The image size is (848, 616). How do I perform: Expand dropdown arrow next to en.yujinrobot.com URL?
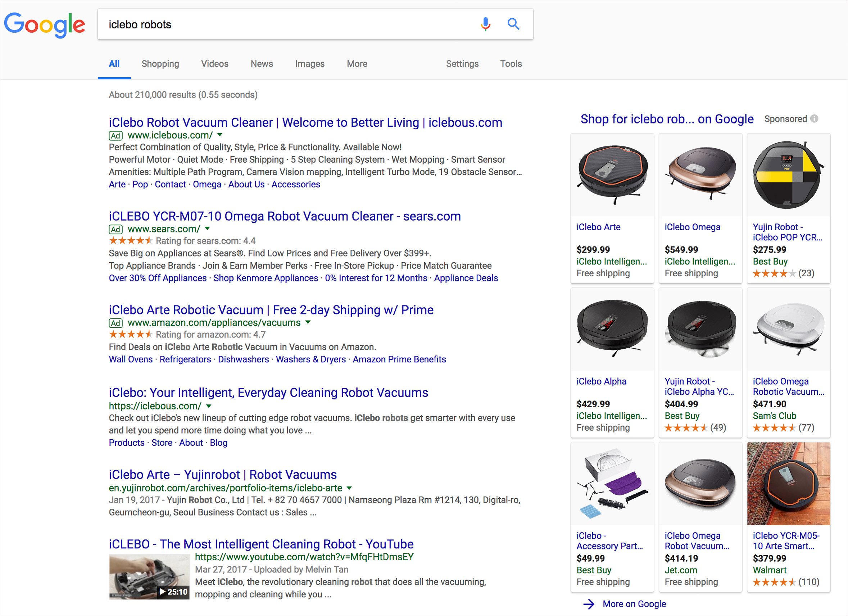[x=349, y=488]
